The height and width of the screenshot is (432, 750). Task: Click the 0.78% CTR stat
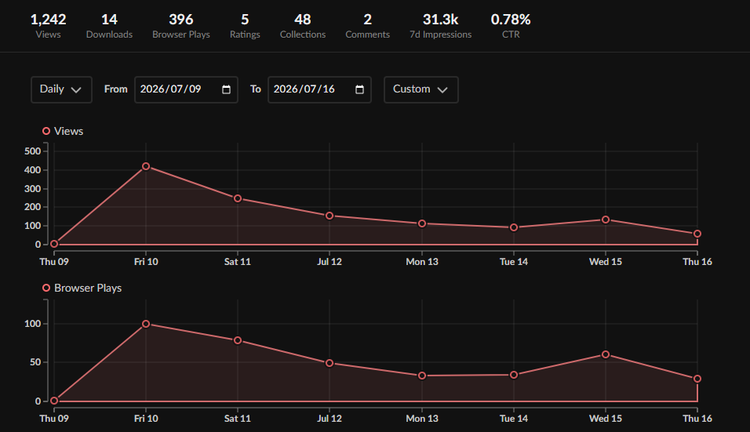point(510,26)
